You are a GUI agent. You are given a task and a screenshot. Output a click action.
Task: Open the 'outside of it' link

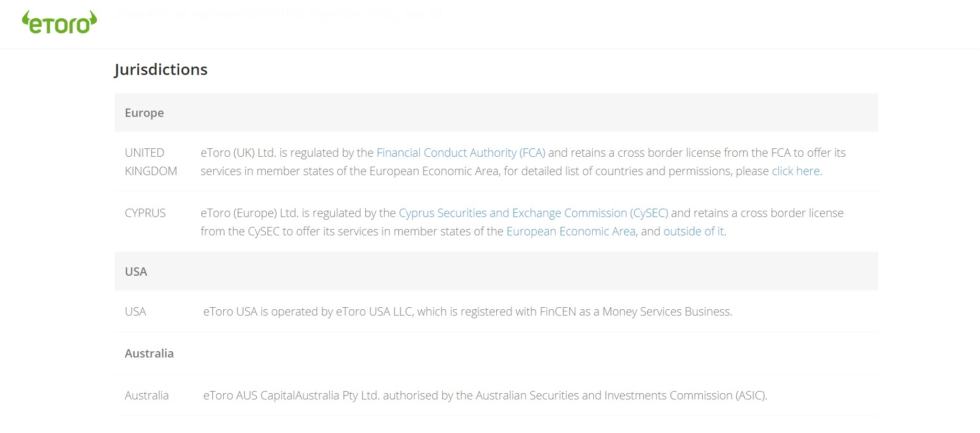pyautogui.click(x=693, y=231)
